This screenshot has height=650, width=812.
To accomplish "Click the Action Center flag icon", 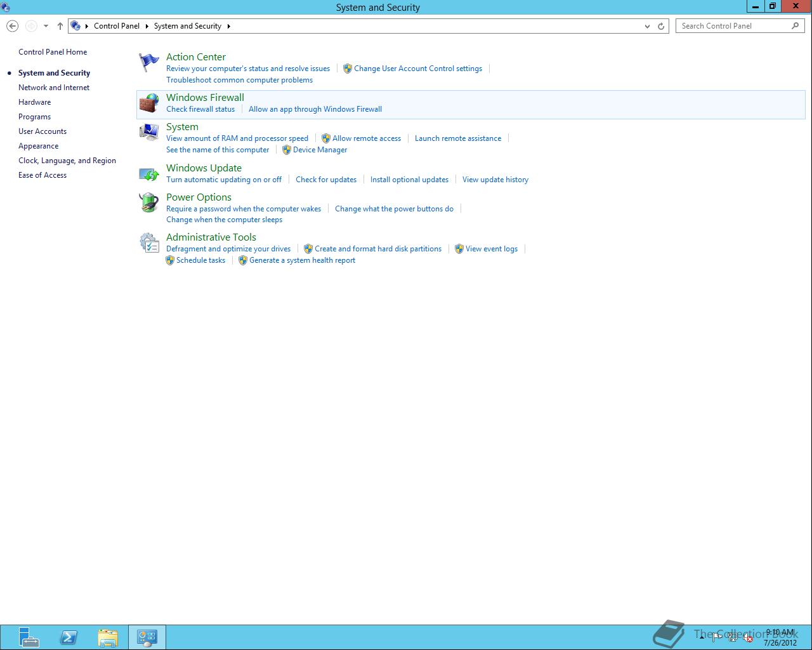I will coord(148,62).
